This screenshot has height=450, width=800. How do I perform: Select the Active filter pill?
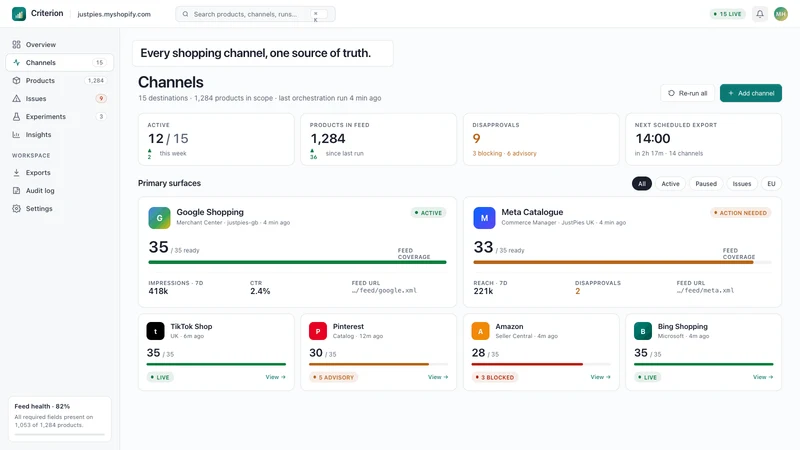tap(670, 184)
